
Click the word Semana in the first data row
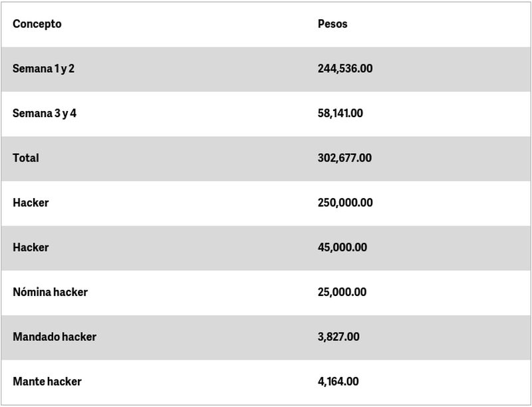31,68
